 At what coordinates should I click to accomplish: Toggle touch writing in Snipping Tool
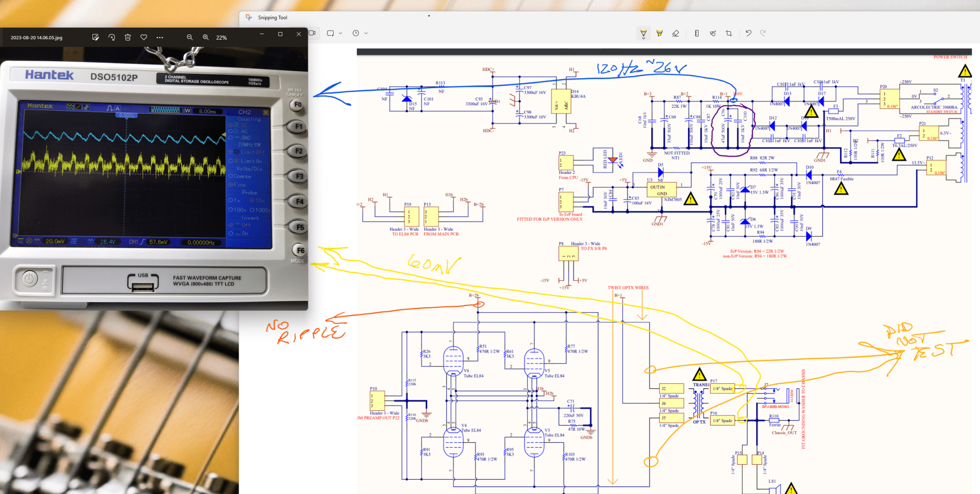click(713, 34)
